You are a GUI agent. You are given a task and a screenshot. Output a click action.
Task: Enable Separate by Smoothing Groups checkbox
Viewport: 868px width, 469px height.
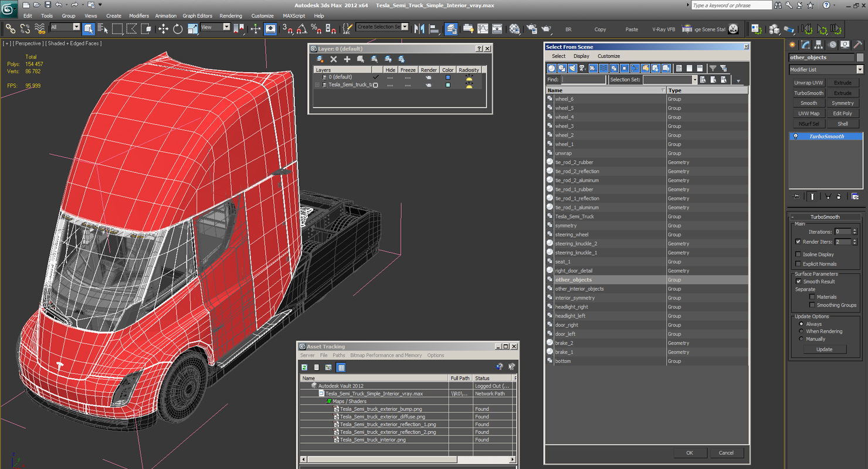coord(812,305)
